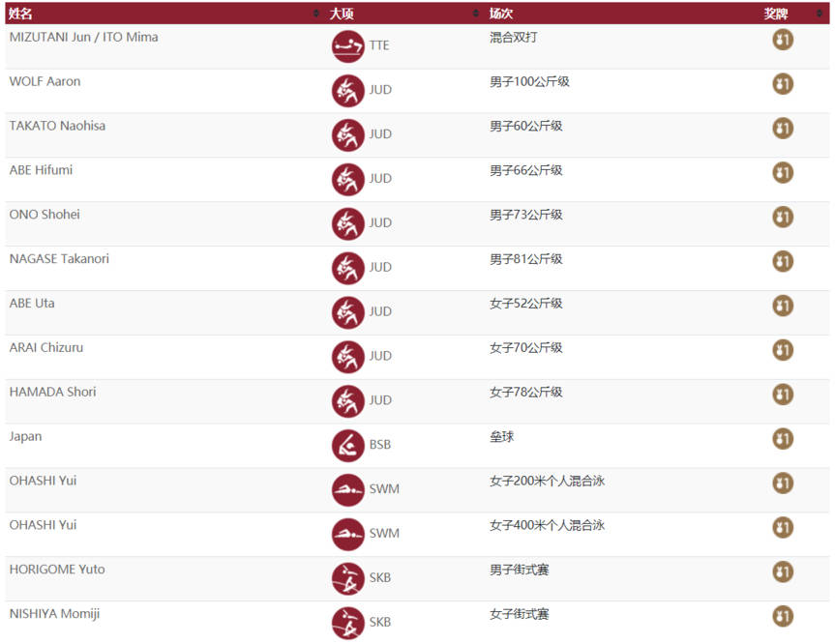Viewport: 835px width, 644px height.
Task: Click 女子70公斤级 event cell
Action: coord(525,347)
